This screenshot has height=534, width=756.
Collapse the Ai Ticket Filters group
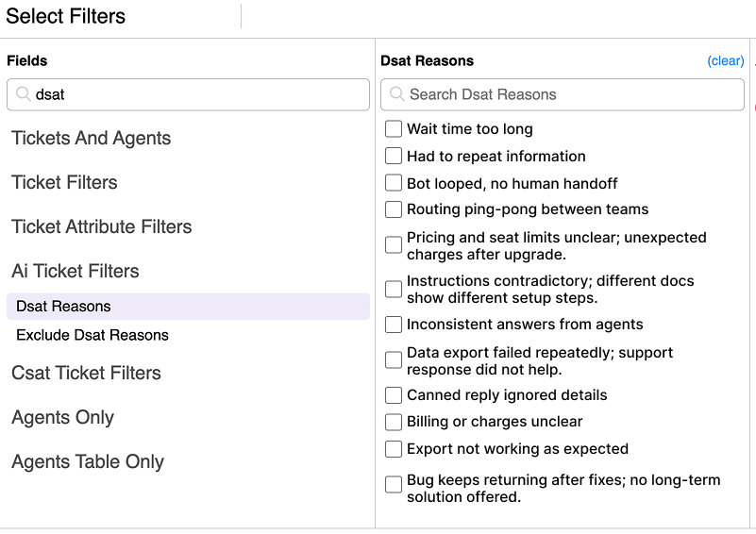(76, 272)
